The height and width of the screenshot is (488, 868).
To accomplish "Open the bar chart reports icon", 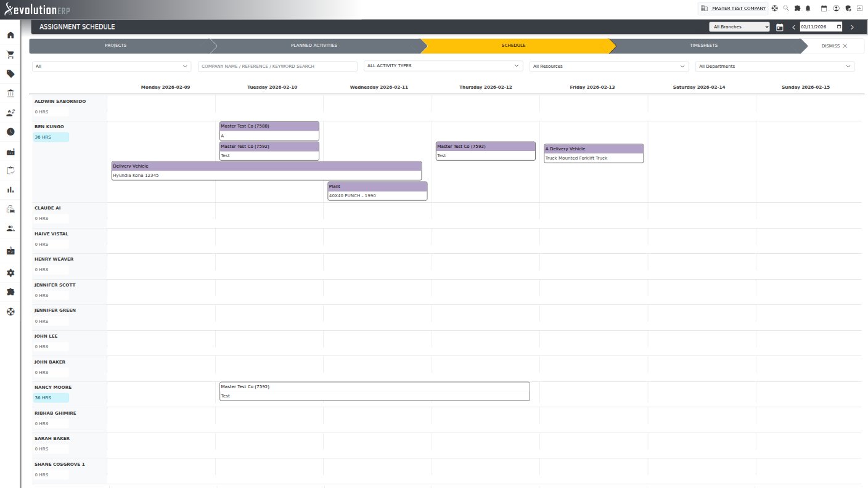I will (10, 190).
